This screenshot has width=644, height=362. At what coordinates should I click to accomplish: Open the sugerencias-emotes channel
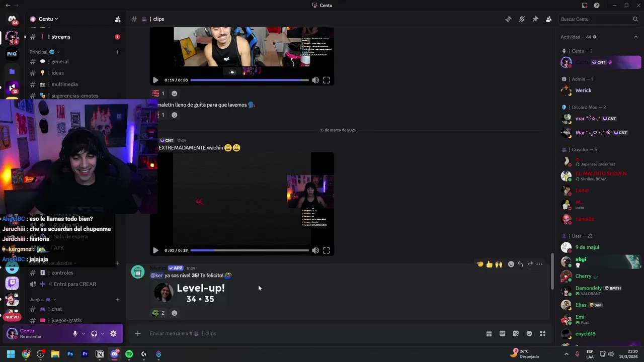point(74,96)
